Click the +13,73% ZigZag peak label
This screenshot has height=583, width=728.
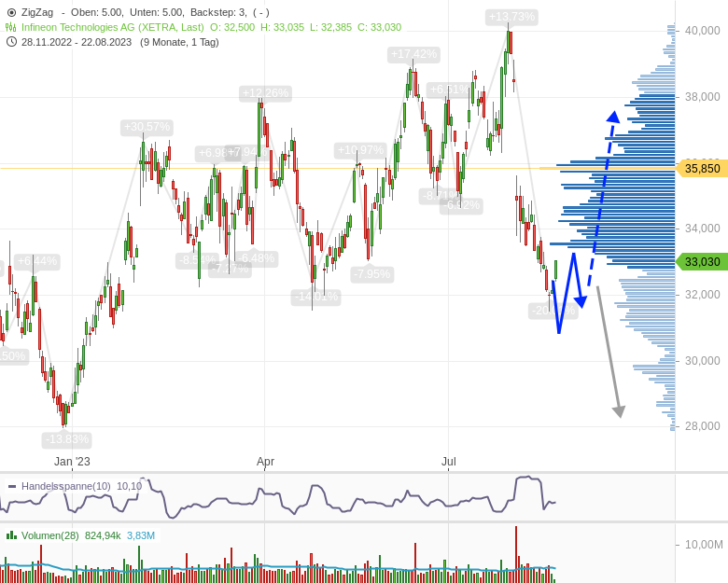pos(511,17)
